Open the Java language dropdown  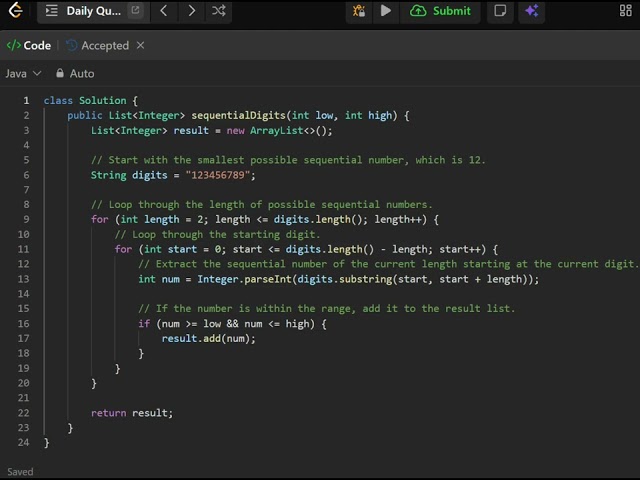(x=23, y=73)
